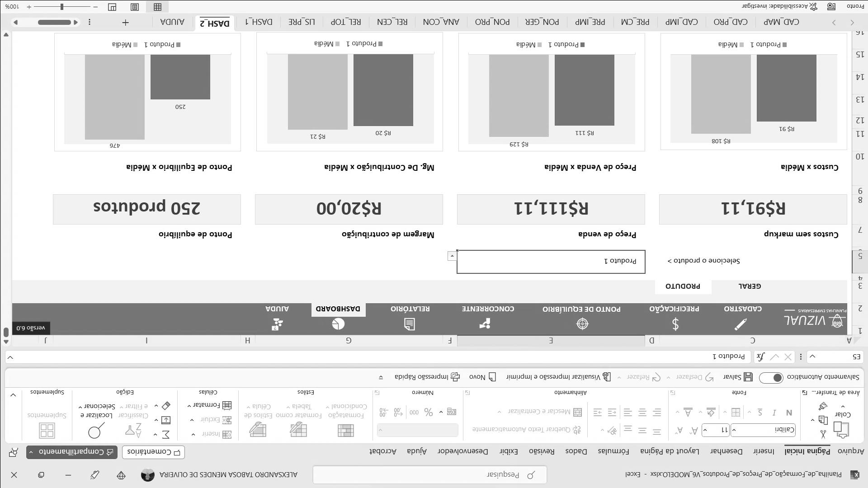
Task: Click the zoom in plus button
Action: click(29, 7)
